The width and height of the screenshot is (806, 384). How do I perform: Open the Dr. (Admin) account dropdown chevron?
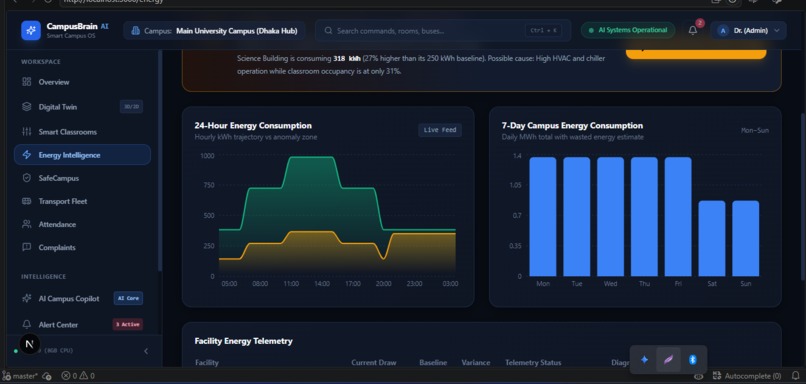pos(777,31)
